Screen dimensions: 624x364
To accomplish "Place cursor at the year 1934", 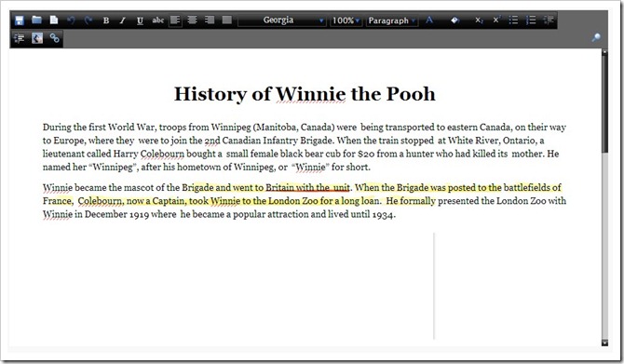I will [383, 215].
